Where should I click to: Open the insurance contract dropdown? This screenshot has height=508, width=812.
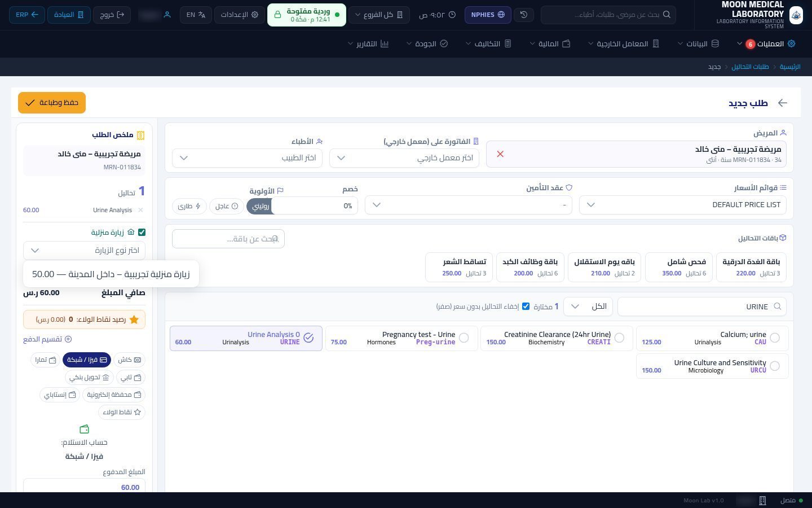pyautogui.click(x=469, y=205)
